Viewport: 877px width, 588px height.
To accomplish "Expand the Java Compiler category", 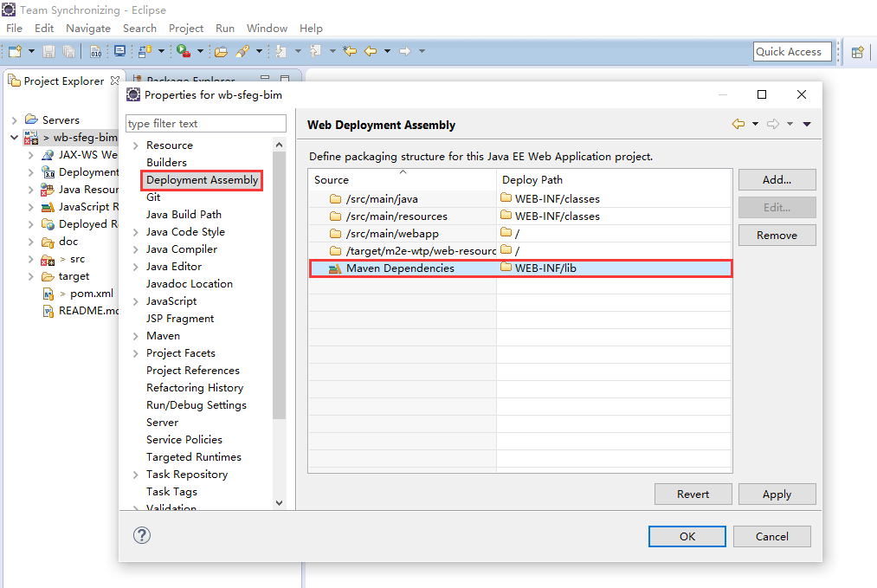I will pos(135,249).
